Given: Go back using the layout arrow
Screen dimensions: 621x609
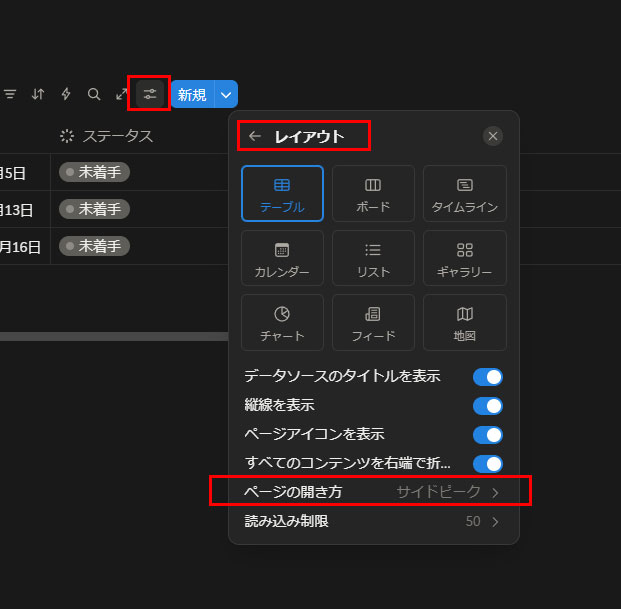Looking at the screenshot, I should 255,136.
